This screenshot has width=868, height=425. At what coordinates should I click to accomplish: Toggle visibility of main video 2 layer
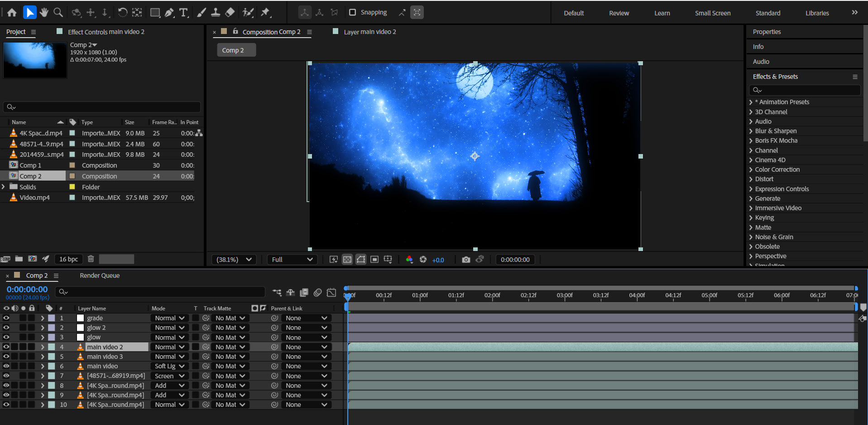click(x=6, y=347)
